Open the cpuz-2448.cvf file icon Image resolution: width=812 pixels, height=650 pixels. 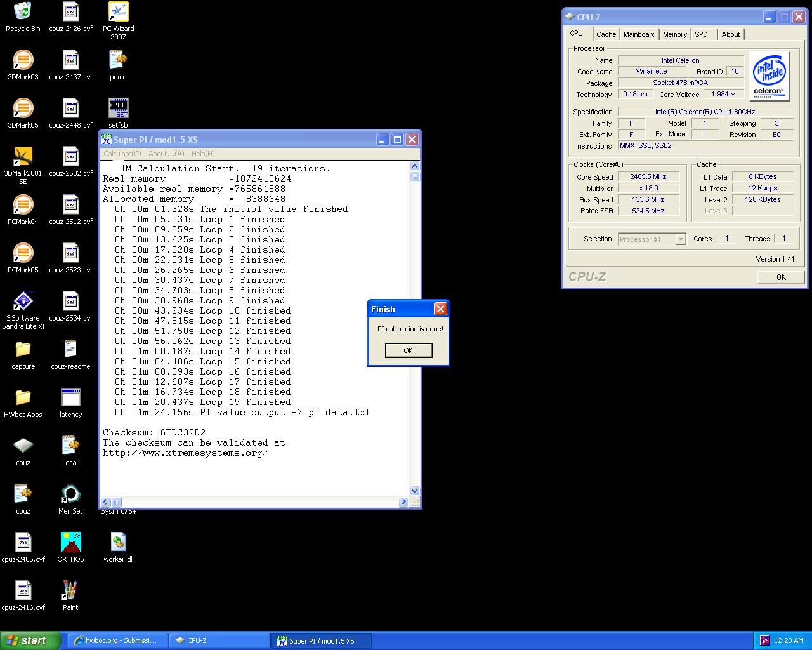(x=70, y=114)
